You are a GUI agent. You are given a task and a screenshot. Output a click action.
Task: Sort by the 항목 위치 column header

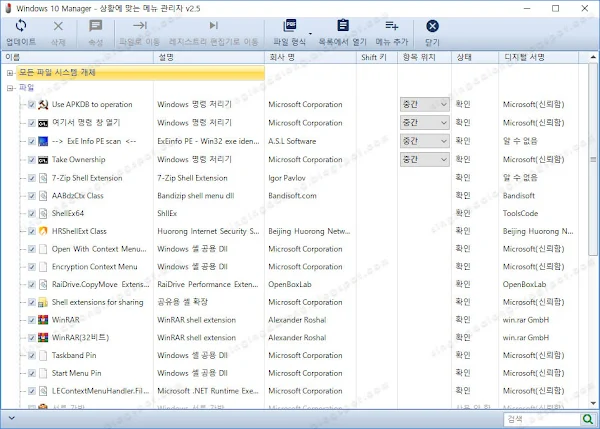click(x=424, y=57)
